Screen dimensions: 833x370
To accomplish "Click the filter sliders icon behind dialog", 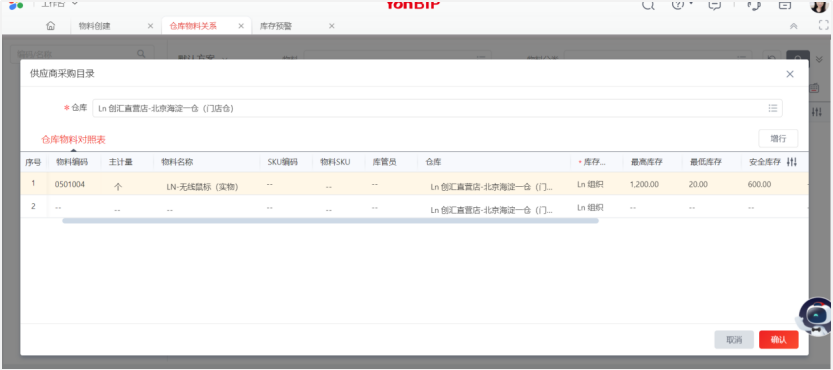I will pyautogui.click(x=817, y=112).
